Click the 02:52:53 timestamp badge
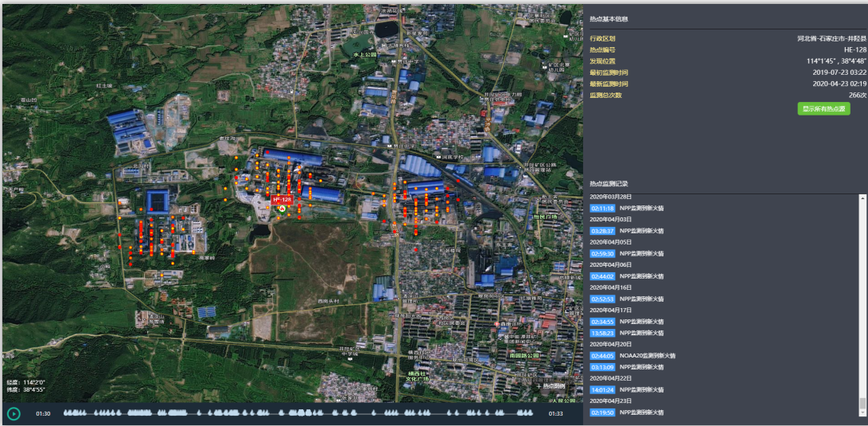This screenshot has width=868, height=426. (602, 299)
